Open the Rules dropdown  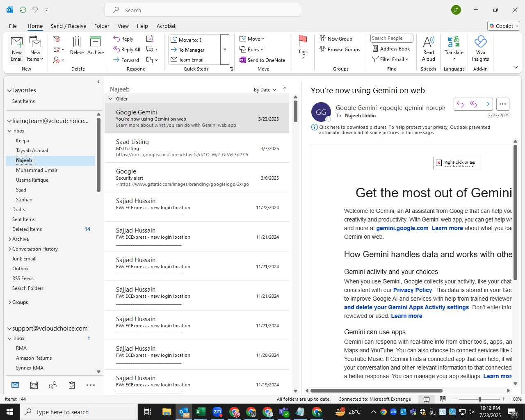[251, 49]
